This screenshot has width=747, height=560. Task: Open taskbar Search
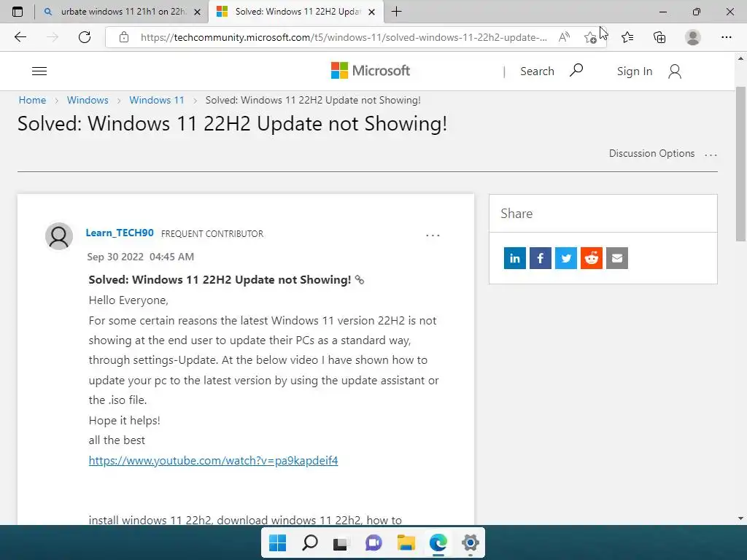pyautogui.click(x=309, y=542)
